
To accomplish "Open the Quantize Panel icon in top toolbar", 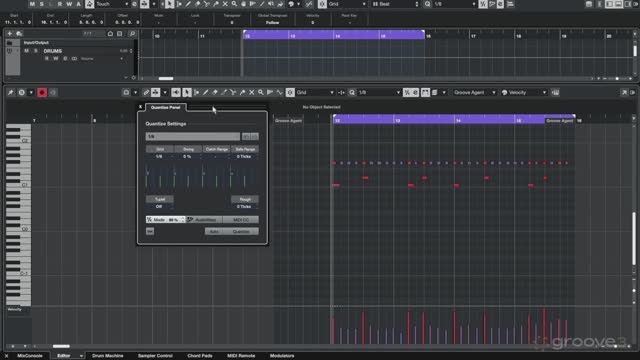I will click(500, 4).
